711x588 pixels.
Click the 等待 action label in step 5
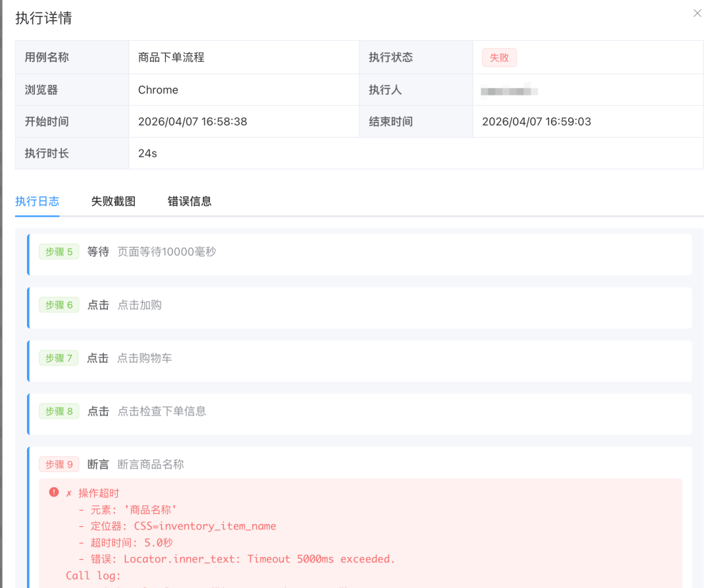[x=98, y=252]
